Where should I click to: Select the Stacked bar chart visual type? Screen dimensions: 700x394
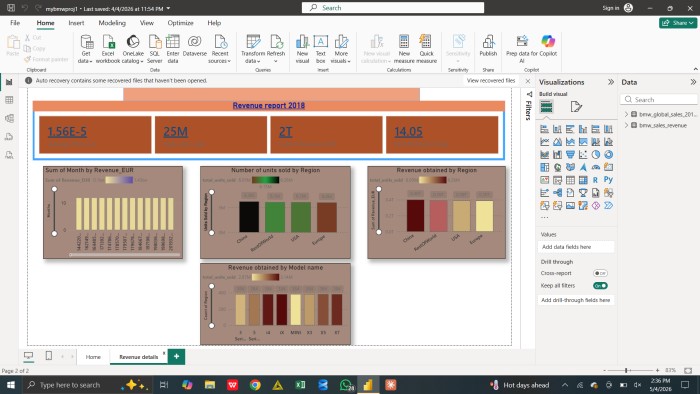click(x=545, y=129)
